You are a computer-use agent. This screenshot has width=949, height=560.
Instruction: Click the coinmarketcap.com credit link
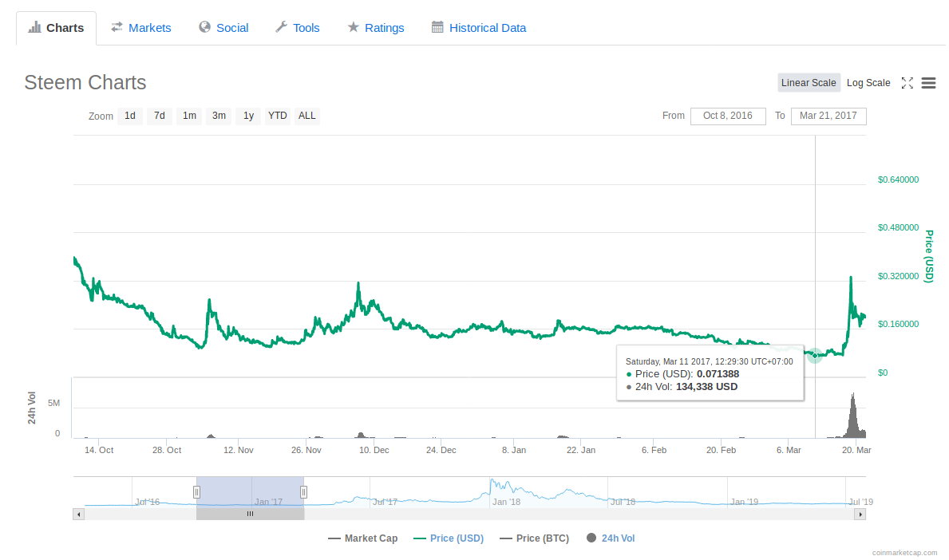[x=904, y=553]
